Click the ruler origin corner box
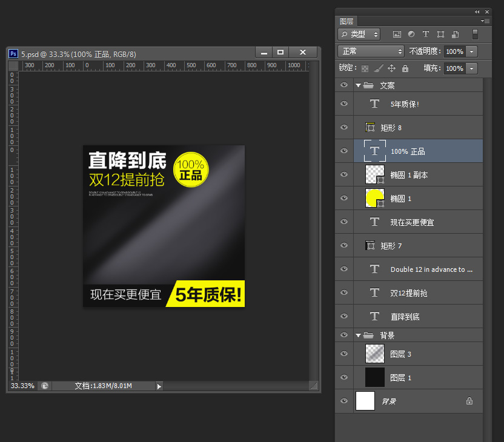Viewport: 504px width, 442px height. tap(13, 66)
